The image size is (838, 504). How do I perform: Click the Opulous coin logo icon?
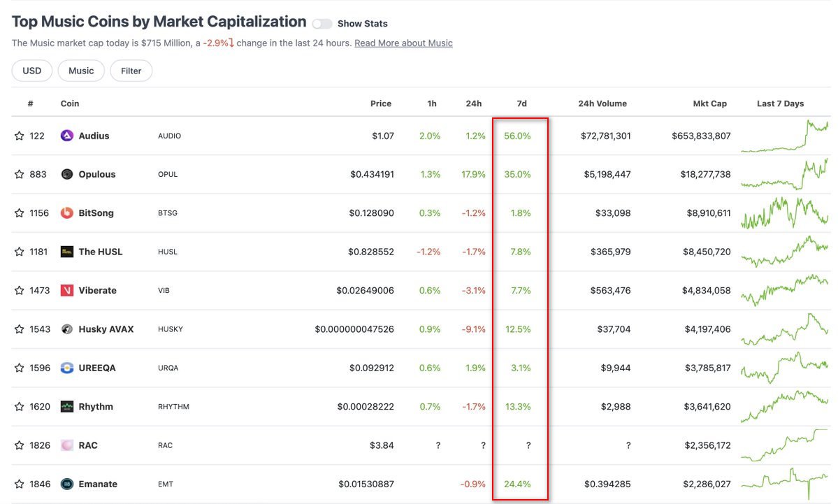pyautogui.click(x=67, y=174)
